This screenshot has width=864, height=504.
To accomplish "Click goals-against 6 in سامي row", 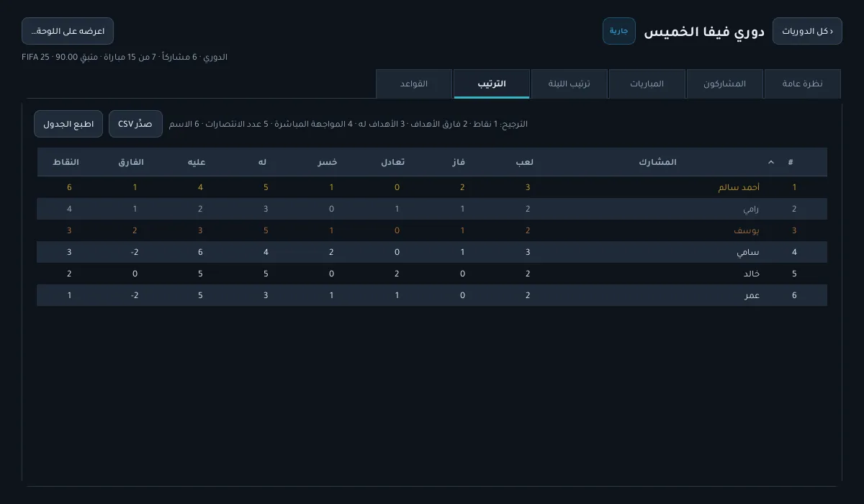I will 200,252.
